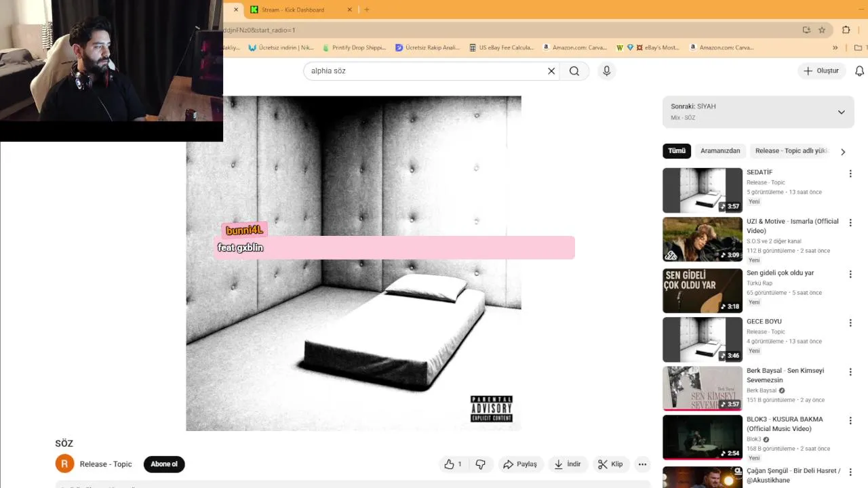
Task: Close the current YouTube browser tab
Action: tap(236, 9)
